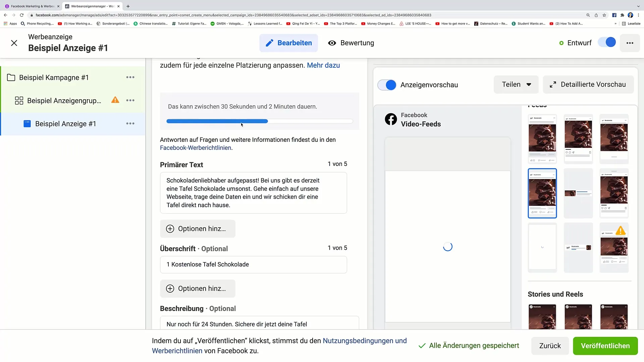This screenshot has width=644, height=362.
Task: Click in the Überschrift text field
Action: pos(253,264)
